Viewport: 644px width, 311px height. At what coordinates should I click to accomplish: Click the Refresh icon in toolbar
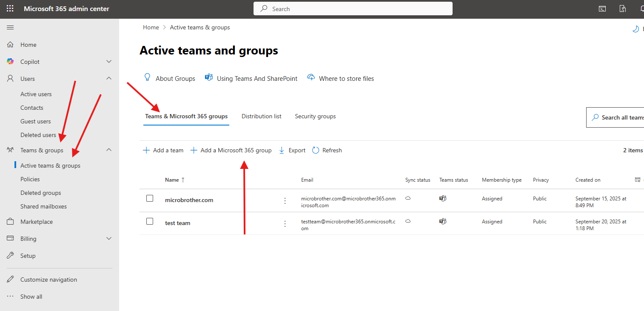[316, 150]
